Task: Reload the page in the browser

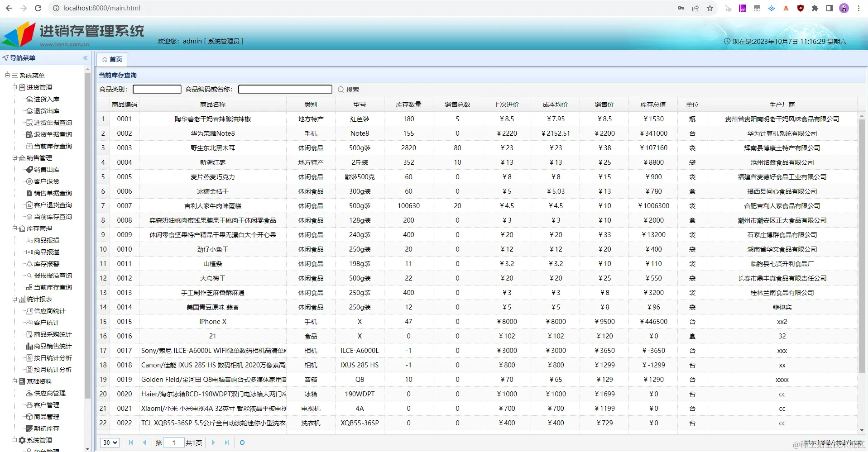Action: click(38, 8)
